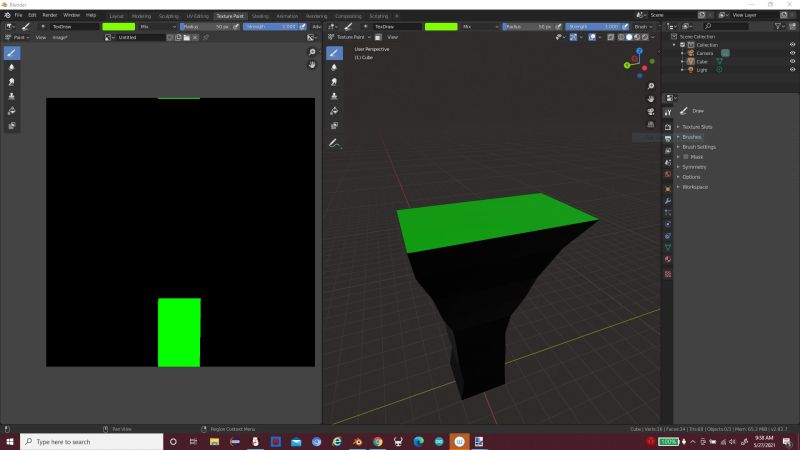Adjust the Strength slider in image editor
Viewport: 800px width, 450px height.
tap(270, 27)
